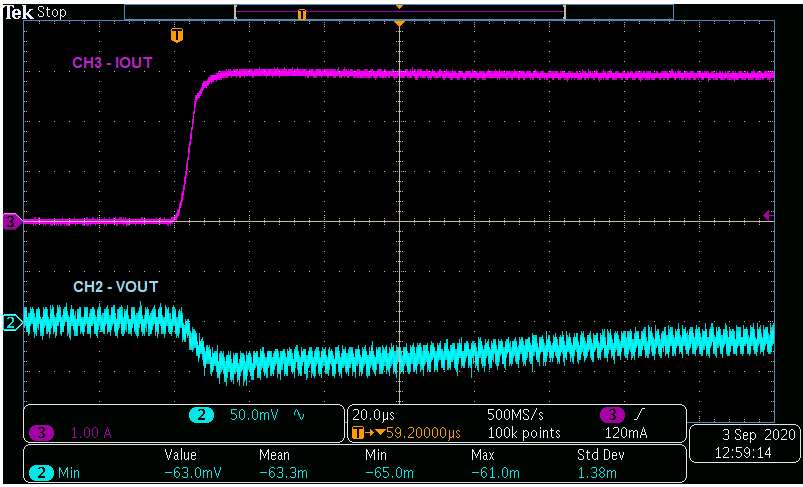Image resolution: width=803 pixels, height=487 pixels.
Task: Select the cyan channel 2 badge in readout
Action: coord(200,415)
